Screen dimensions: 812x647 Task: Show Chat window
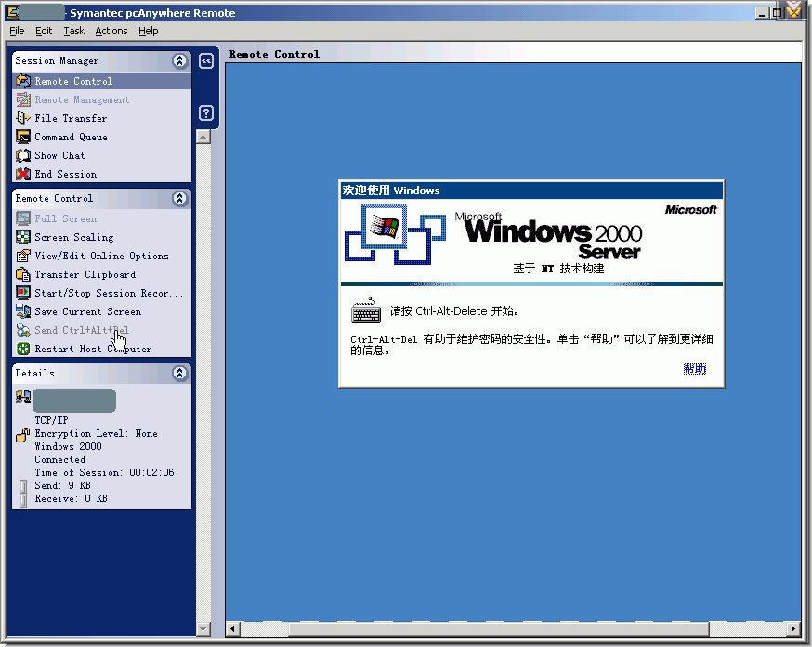click(59, 155)
